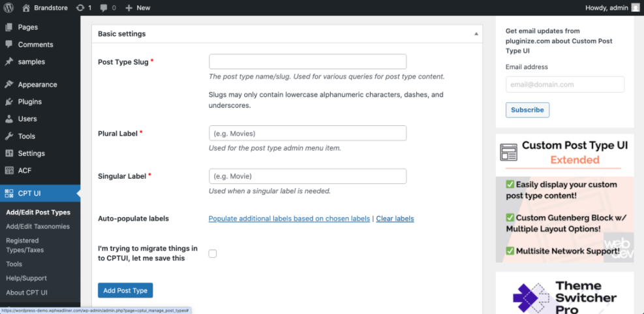The image size is (644, 314).
Task: Open Registered Types/Taxes submenu
Action: pyautogui.click(x=25, y=245)
